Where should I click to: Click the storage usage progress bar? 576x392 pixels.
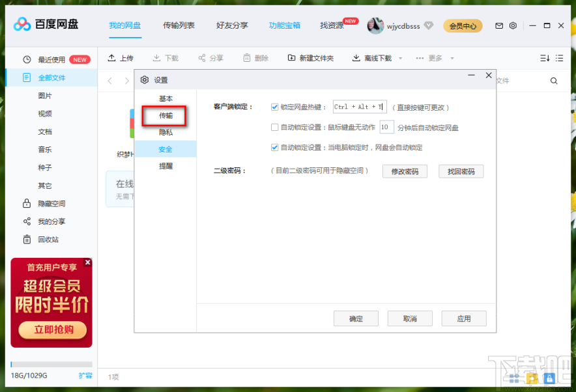click(x=51, y=365)
